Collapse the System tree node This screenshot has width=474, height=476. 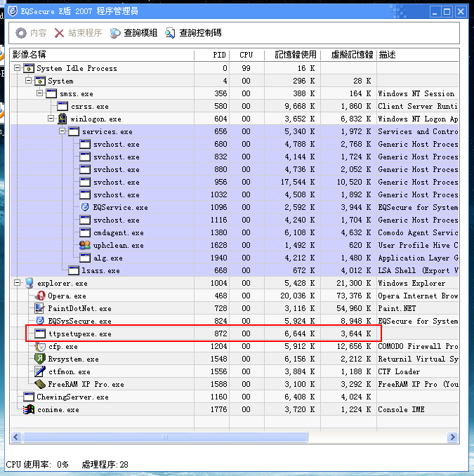point(29,81)
